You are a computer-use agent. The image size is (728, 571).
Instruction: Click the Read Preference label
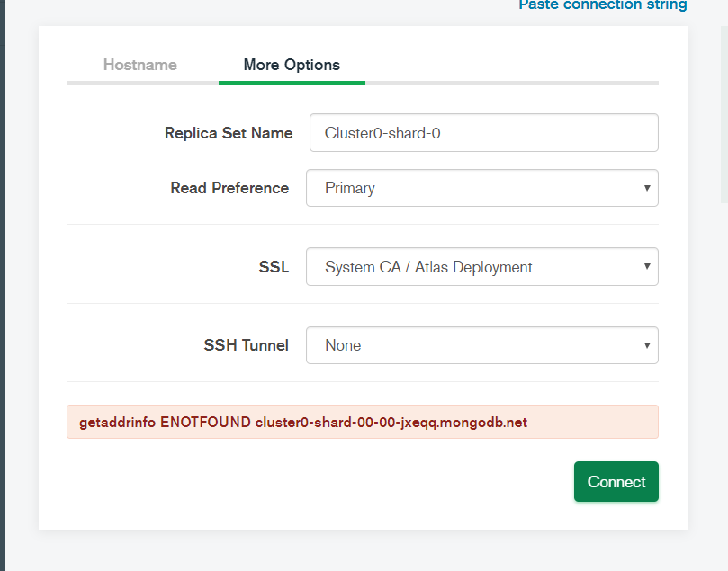coord(229,188)
